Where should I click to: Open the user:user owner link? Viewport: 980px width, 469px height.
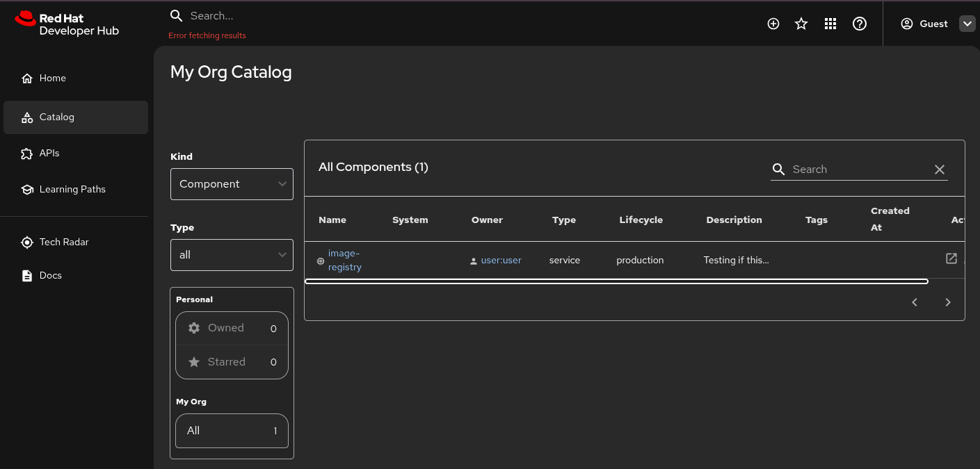click(501, 261)
